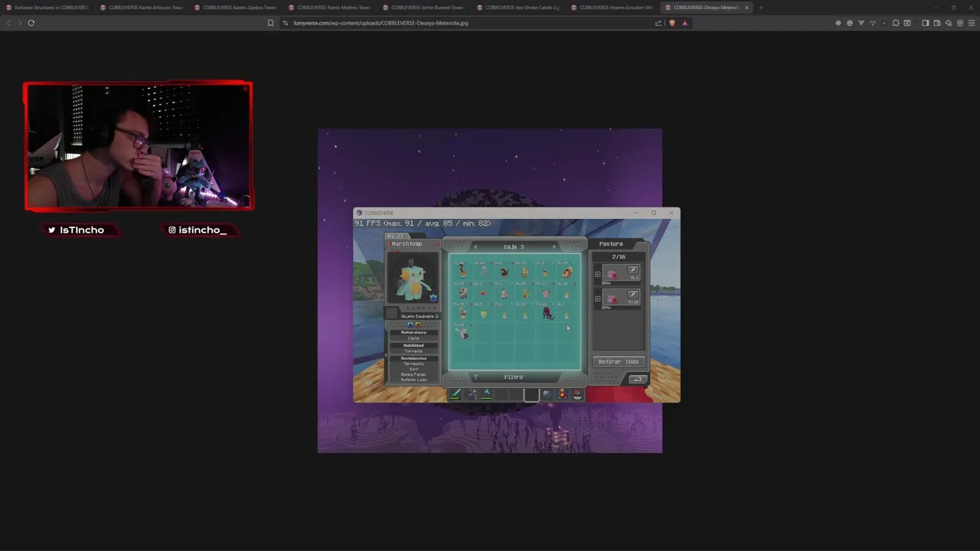
Task: Open the Brave Shields lion icon
Action: pyautogui.click(x=672, y=23)
